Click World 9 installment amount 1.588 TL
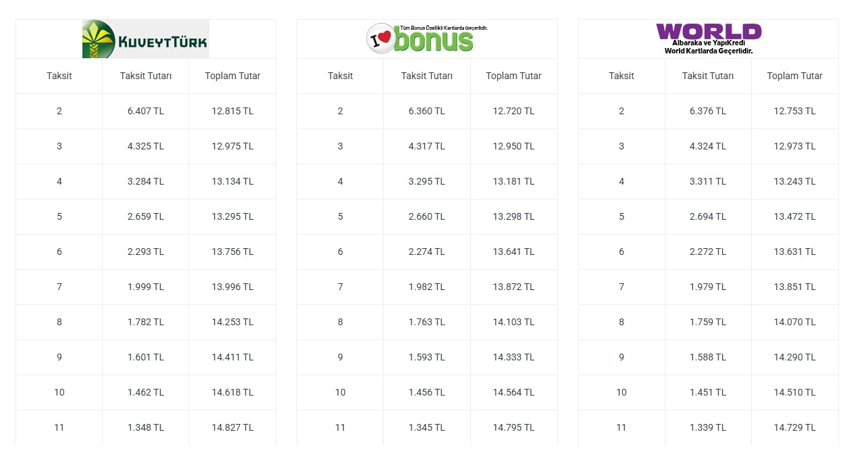Image resolution: width=868 pixels, height=451 pixels. (708, 357)
